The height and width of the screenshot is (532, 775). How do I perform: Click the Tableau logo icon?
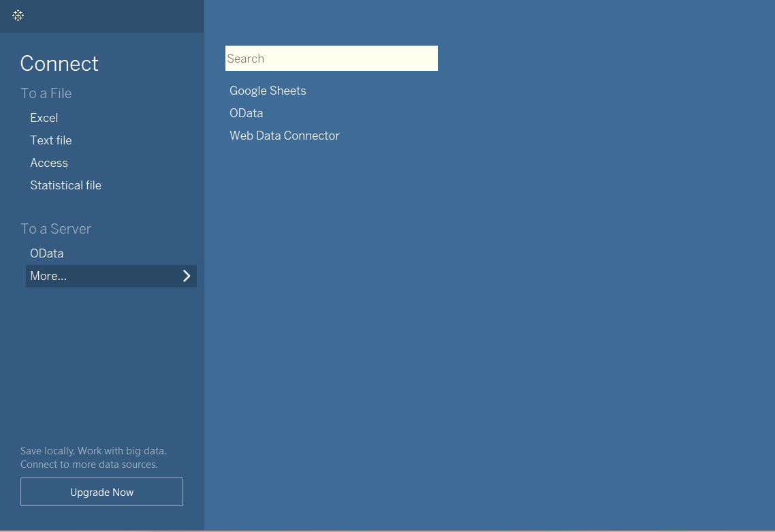[x=18, y=16]
